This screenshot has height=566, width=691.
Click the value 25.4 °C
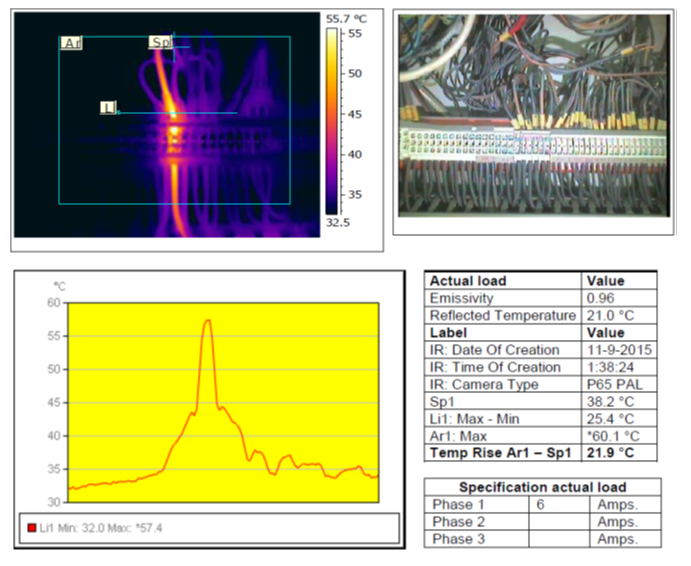(610, 419)
